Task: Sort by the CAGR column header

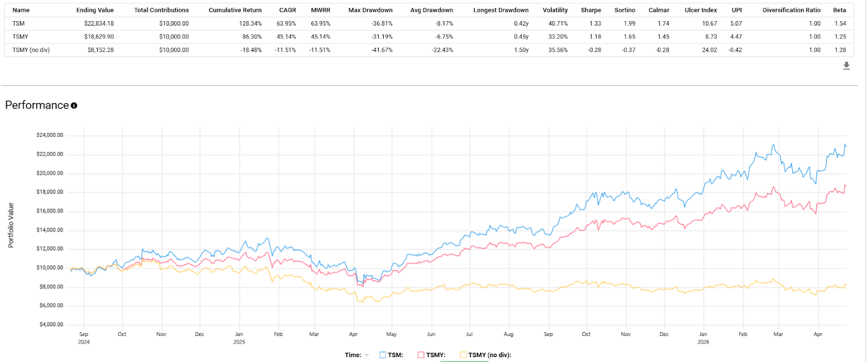Action: (x=288, y=10)
